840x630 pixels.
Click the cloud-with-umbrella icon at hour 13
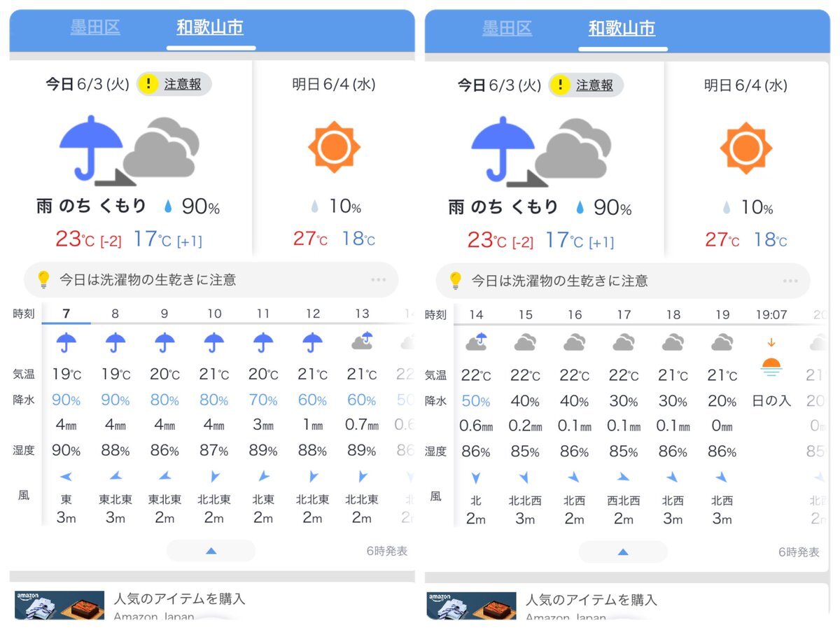362,342
